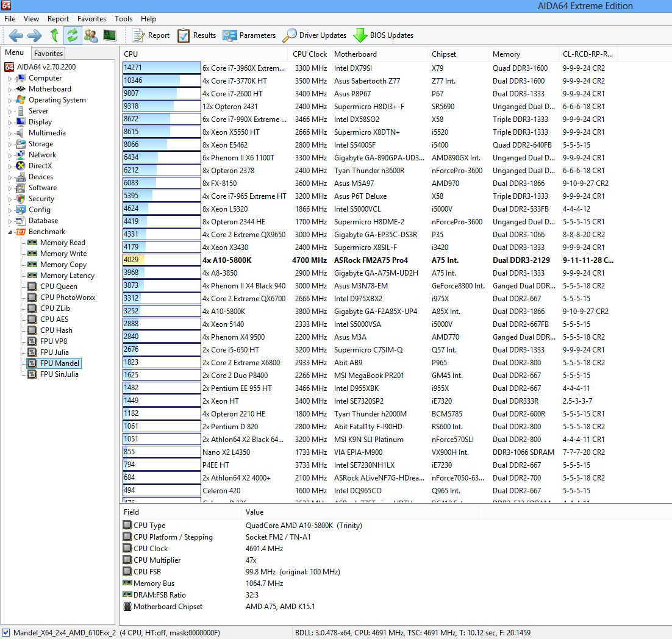Expand the Storage tree node
This screenshot has height=639, width=672.
pyautogui.click(x=10, y=145)
